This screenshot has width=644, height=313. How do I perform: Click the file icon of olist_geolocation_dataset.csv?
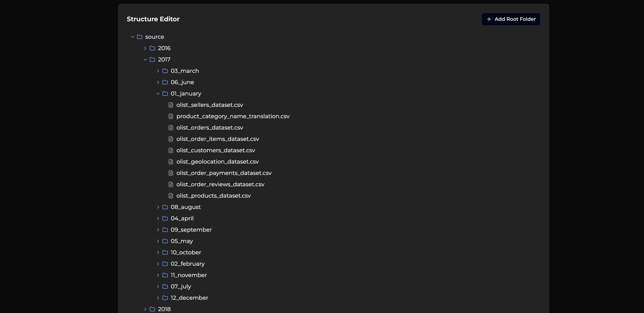(171, 162)
